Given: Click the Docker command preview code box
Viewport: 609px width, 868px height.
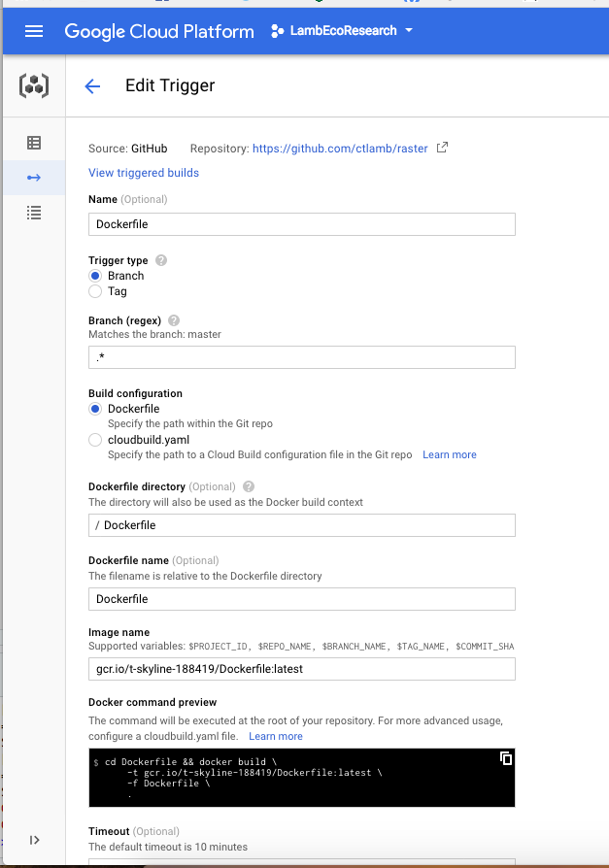Looking at the screenshot, I should pos(302,778).
